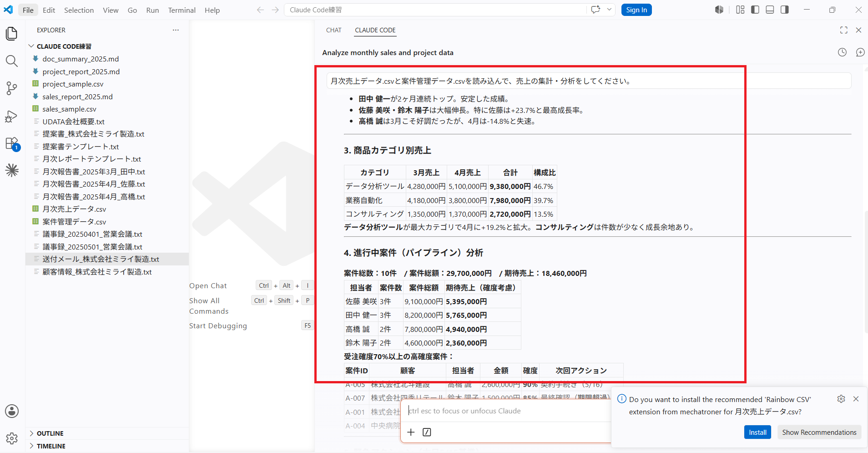Select the CLAUDE CODE tab
Screen dimensions: 868x453
pyautogui.click(x=375, y=30)
